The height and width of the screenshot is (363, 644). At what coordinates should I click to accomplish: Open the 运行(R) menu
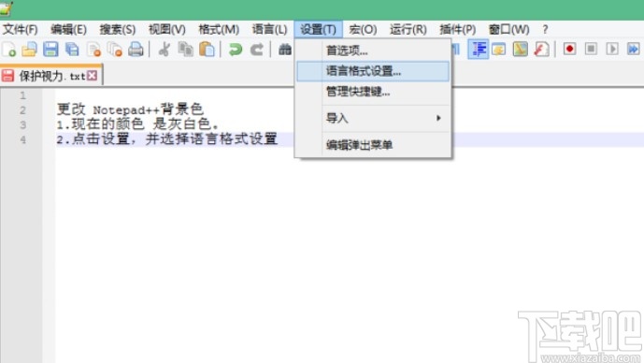point(408,30)
